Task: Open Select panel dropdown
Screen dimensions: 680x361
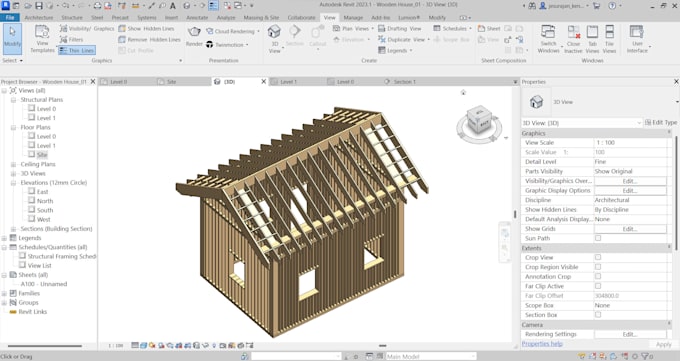Action: pos(12,61)
